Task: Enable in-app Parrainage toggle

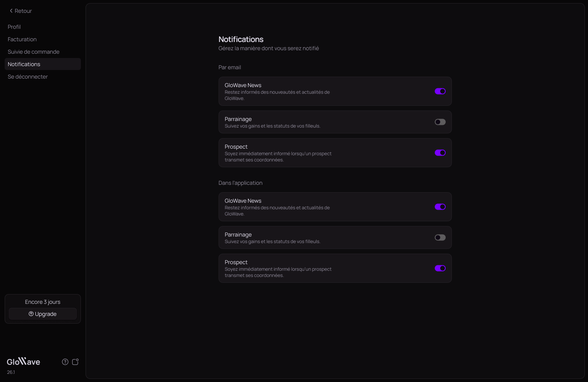Action: pyautogui.click(x=440, y=237)
